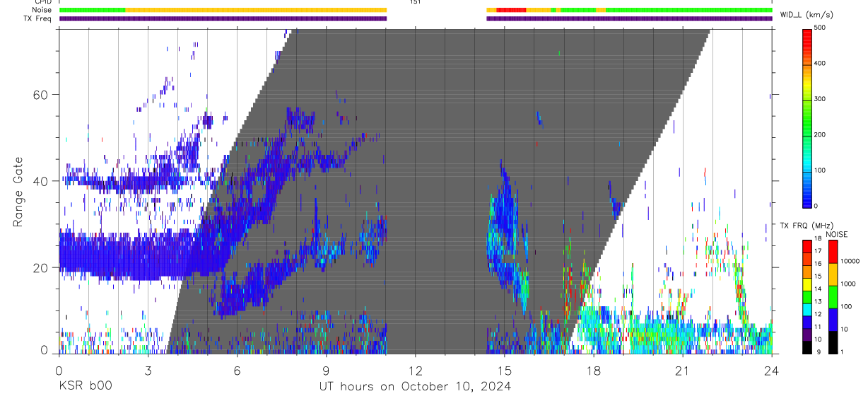Click the x-axis tick label 24
The width and height of the screenshot is (868, 401).
pyautogui.click(x=771, y=371)
